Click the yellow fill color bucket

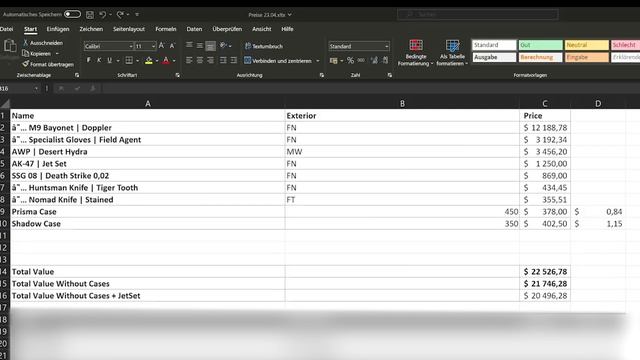(149, 60)
